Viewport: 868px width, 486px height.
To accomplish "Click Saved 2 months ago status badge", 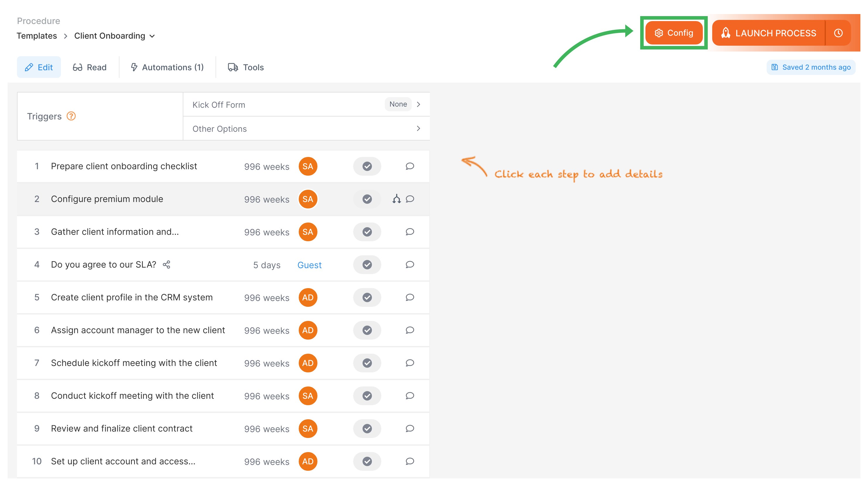I will (x=811, y=67).
